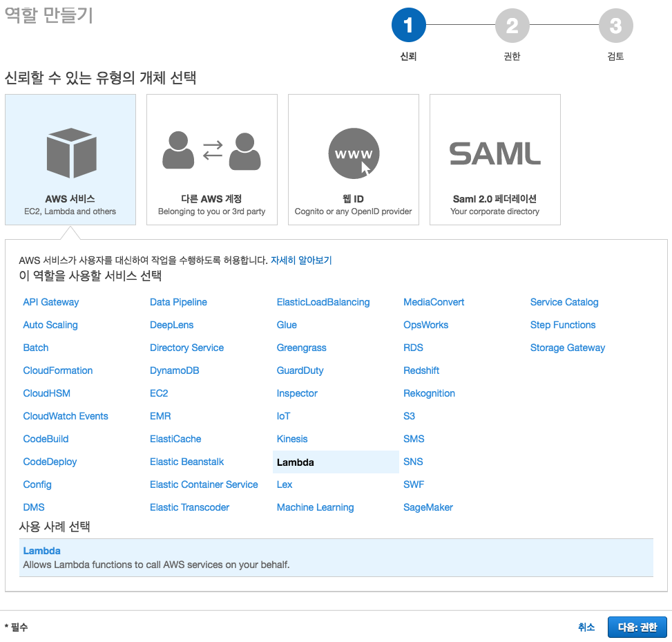Select Config service
This screenshot has height=642, width=672.
(37, 484)
